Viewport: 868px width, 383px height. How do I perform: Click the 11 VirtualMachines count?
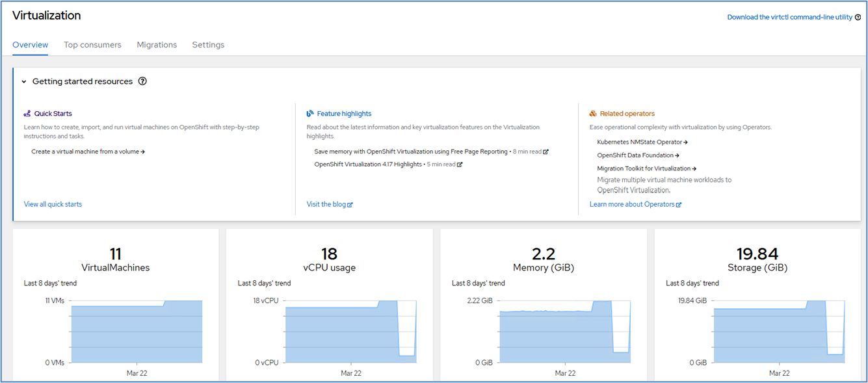tap(116, 254)
